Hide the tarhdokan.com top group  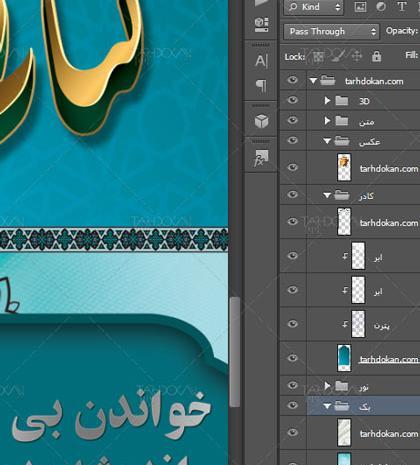pos(293,80)
